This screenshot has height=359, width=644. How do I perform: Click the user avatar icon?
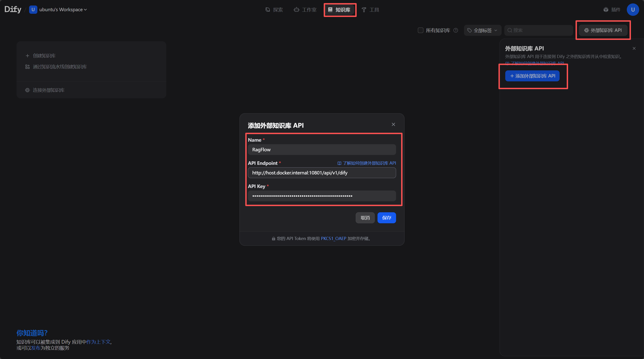[x=633, y=10]
